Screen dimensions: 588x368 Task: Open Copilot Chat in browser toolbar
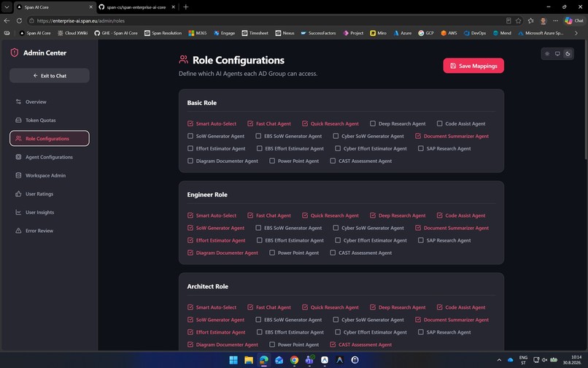pyautogui.click(x=574, y=20)
